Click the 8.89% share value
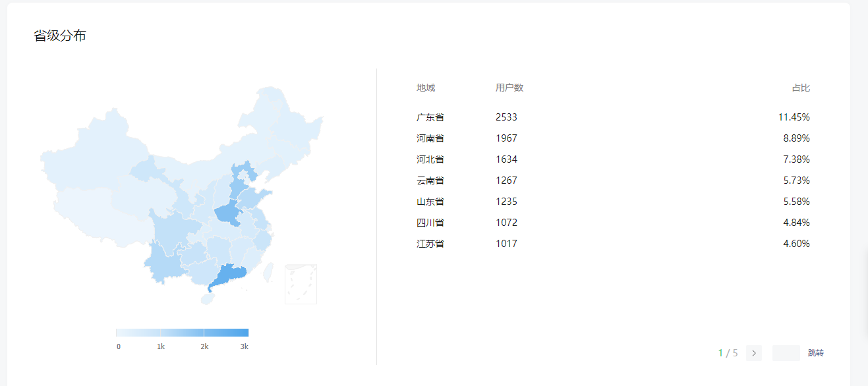Screen dimensions: 868x386 click(797, 138)
